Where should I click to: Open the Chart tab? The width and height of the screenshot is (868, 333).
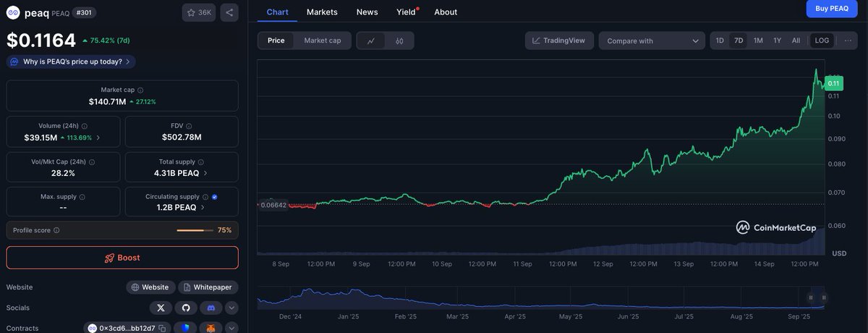tap(277, 12)
